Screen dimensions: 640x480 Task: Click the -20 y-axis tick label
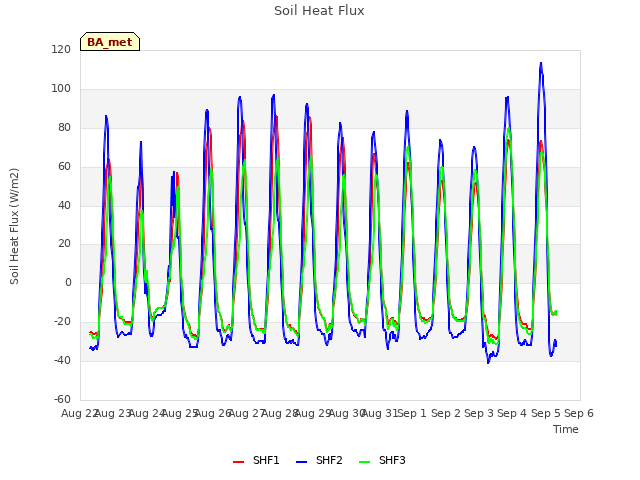(x=62, y=322)
